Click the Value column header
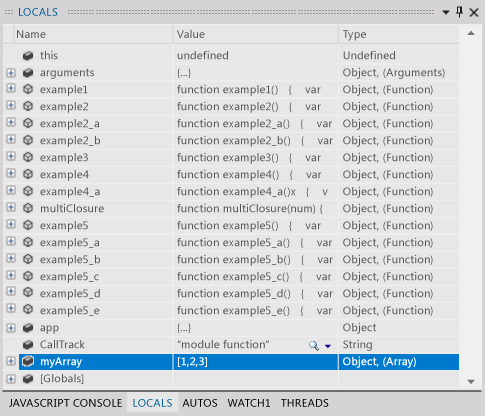The image size is (485, 416). (x=256, y=34)
